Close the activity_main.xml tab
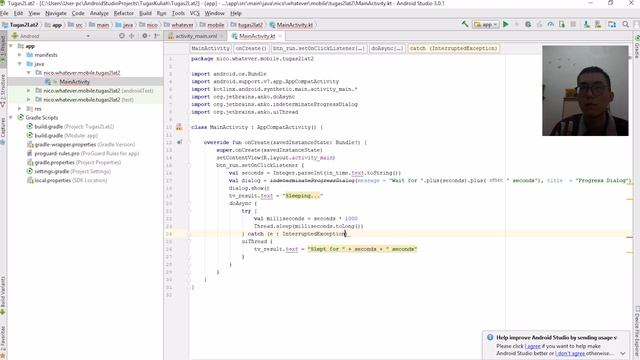The image size is (640, 360). pos(222,36)
